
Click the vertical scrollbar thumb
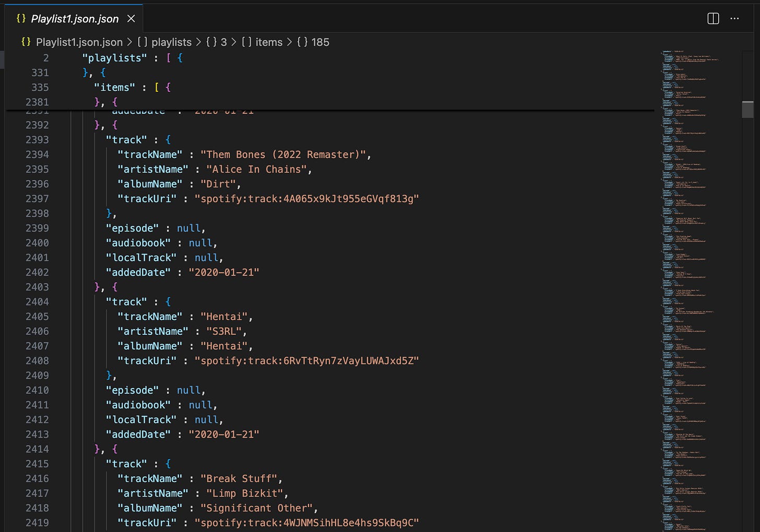click(x=747, y=109)
